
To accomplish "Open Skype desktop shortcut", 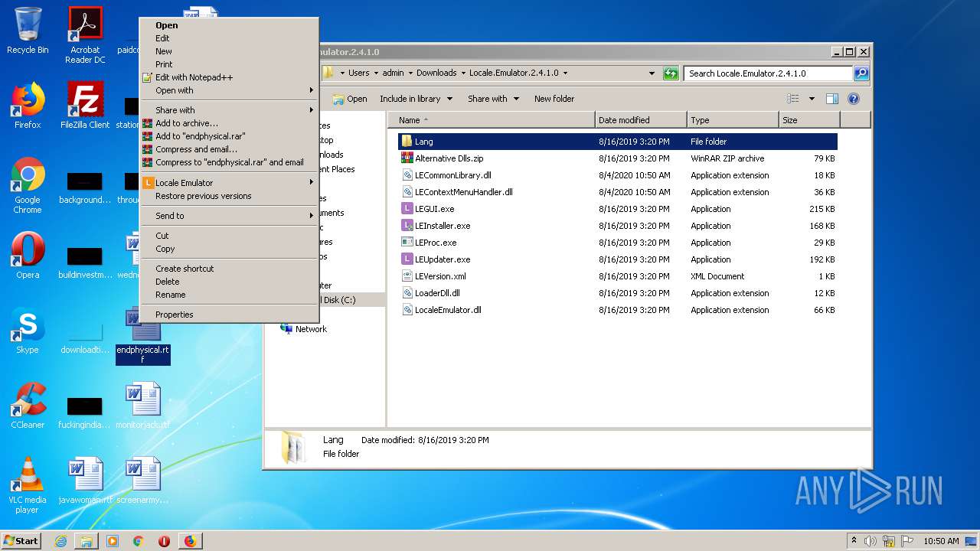I will pyautogui.click(x=28, y=331).
